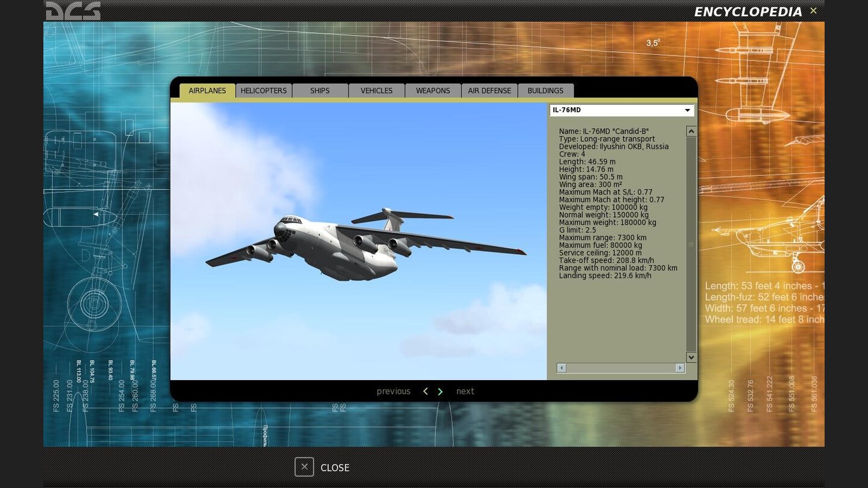Screen dimensions: 868x488
Task: Click the 'previous' text link
Action: click(394, 392)
